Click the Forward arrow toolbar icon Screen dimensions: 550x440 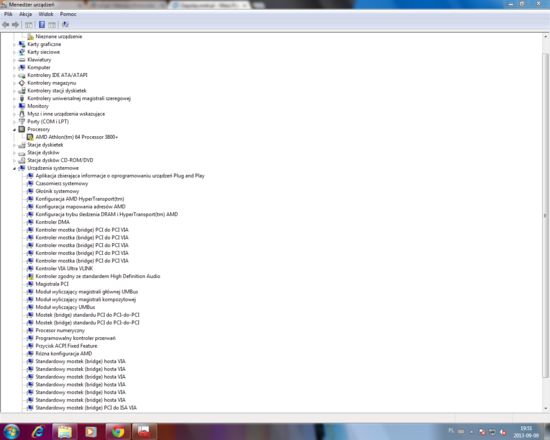point(15,25)
